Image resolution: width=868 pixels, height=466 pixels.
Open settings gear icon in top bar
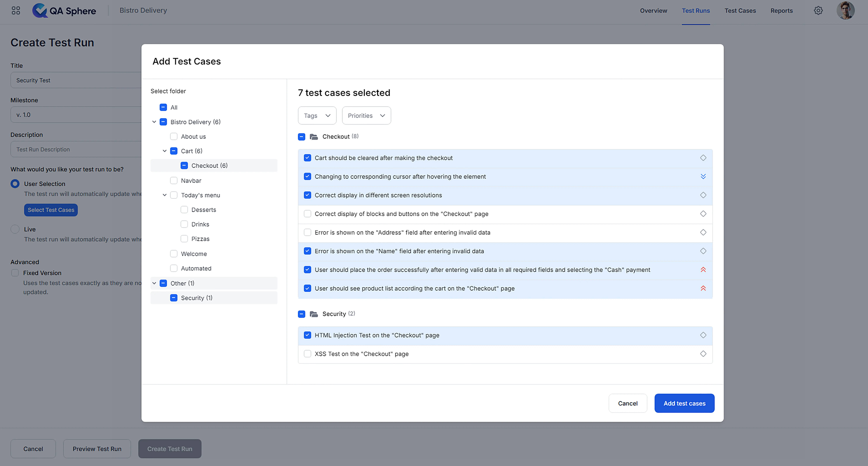tap(818, 10)
